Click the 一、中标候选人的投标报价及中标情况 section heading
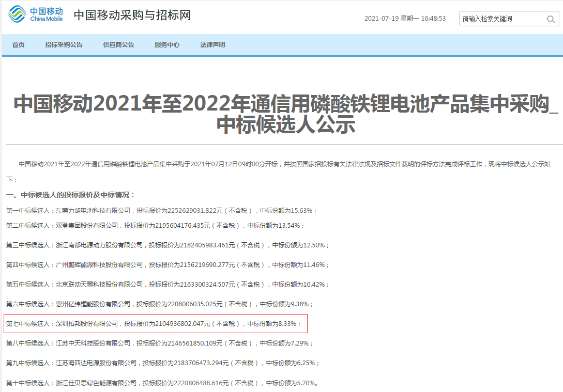Viewport: 563px width, 392px height. [70, 195]
